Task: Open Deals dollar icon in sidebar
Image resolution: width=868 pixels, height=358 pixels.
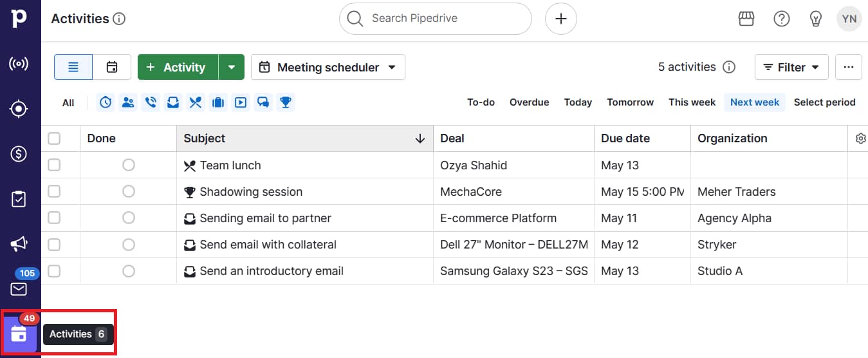Action: [19, 154]
